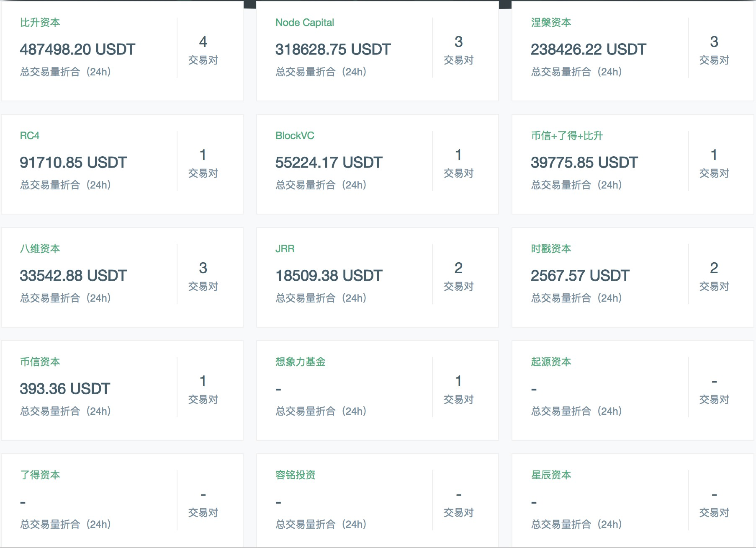Click the 18509.38 USDT volume value
Image resolution: width=756 pixels, height=548 pixels.
coord(329,276)
